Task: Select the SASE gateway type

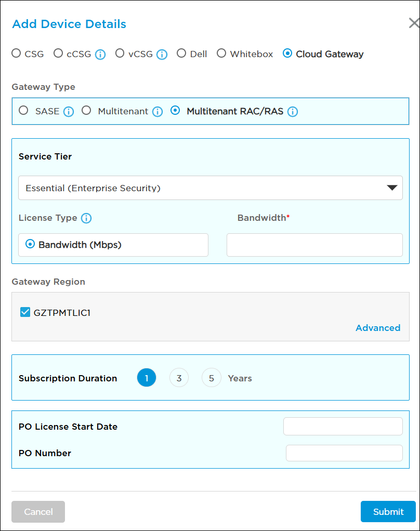Action: (23, 111)
